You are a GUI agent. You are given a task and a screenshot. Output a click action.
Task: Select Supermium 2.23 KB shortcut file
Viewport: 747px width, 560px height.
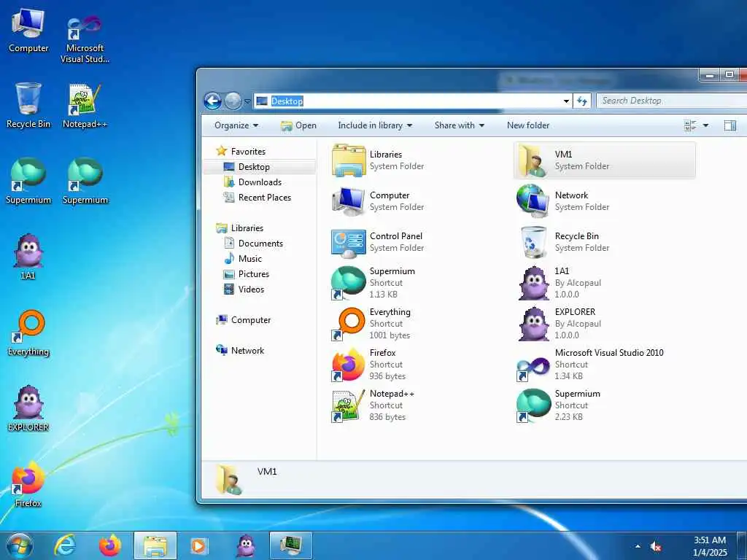(604, 405)
